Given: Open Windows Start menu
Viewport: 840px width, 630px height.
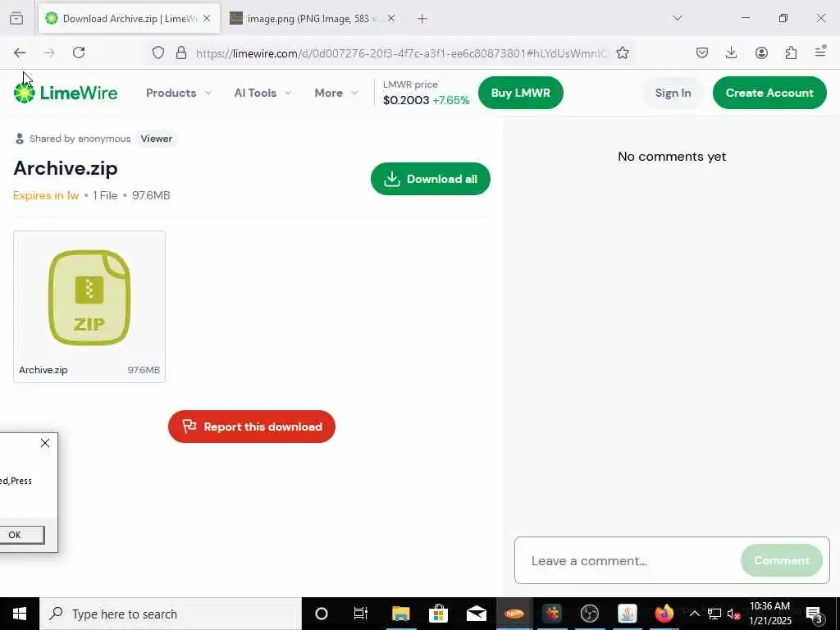Looking at the screenshot, I should coord(20,614).
